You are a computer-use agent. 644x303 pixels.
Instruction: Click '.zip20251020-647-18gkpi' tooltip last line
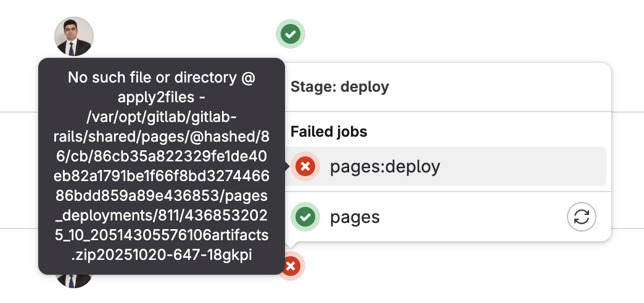[x=162, y=255]
